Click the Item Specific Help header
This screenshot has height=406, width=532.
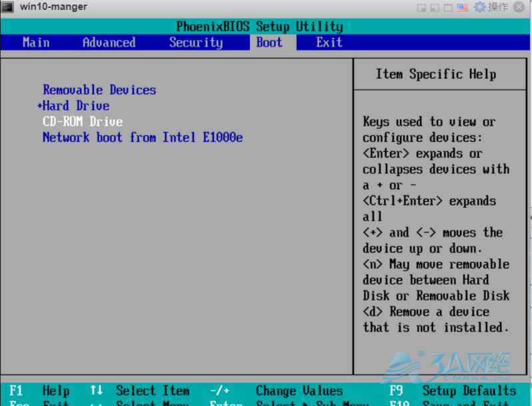click(436, 74)
